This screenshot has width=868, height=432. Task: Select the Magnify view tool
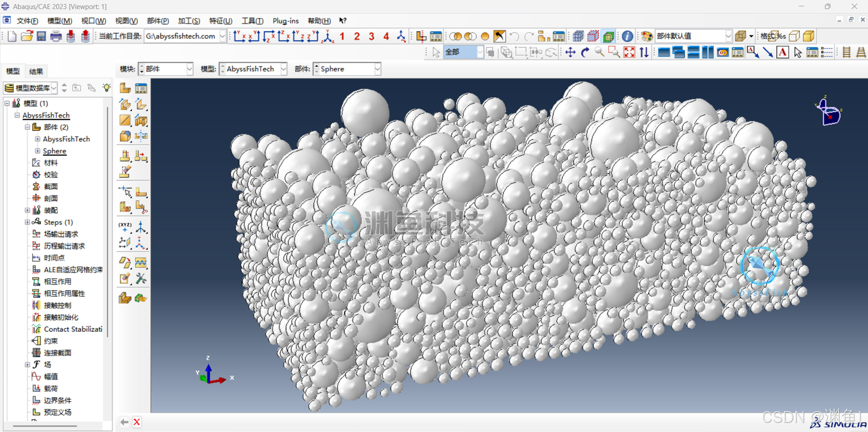pos(600,53)
